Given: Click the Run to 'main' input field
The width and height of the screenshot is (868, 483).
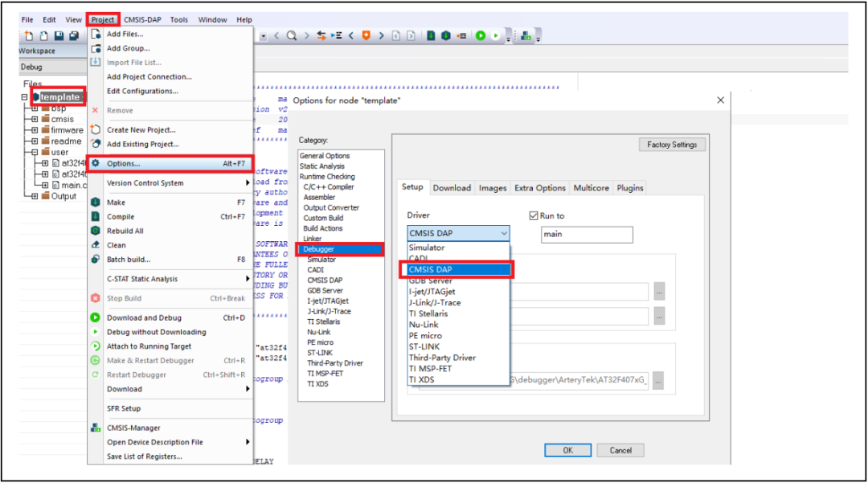Looking at the screenshot, I should [587, 235].
